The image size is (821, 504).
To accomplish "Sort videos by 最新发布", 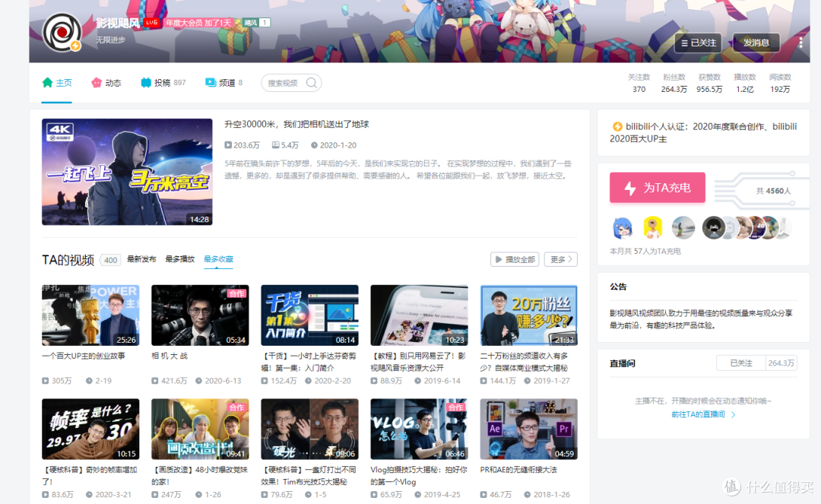I will [141, 259].
